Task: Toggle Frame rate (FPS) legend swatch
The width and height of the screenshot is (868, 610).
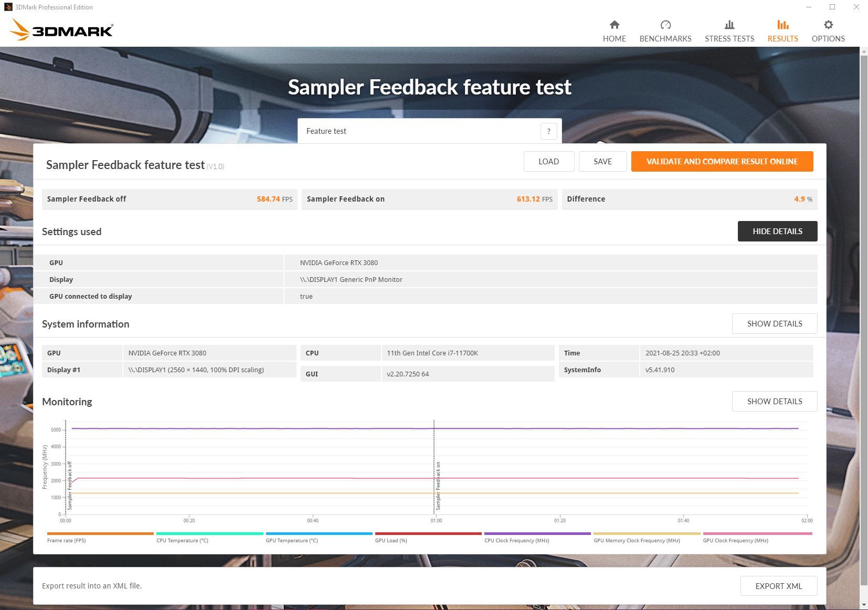Action: 100,533
